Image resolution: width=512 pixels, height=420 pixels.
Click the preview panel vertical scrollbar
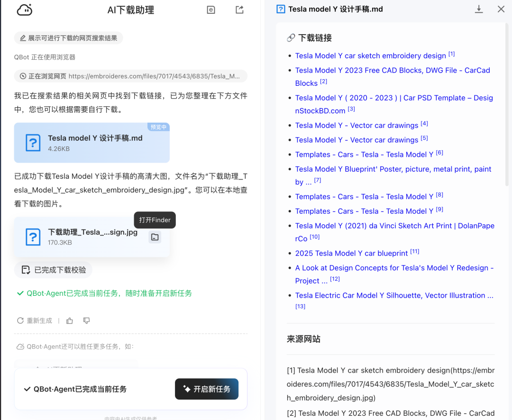[x=507, y=95]
